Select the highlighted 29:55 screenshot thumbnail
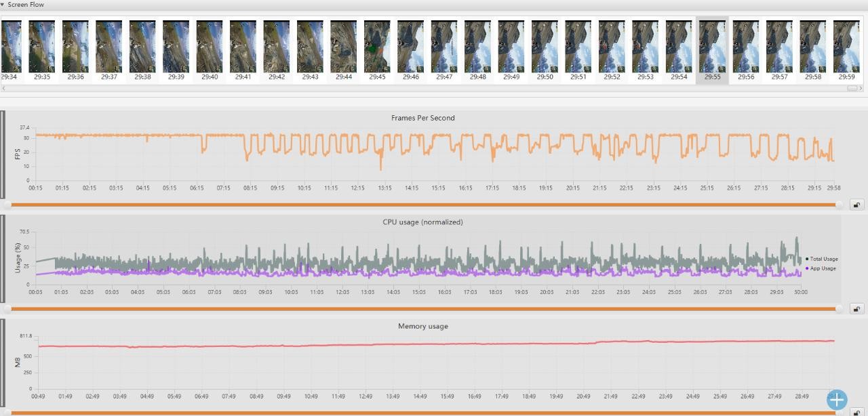This screenshot has height=416, width=868. point(712,47)
